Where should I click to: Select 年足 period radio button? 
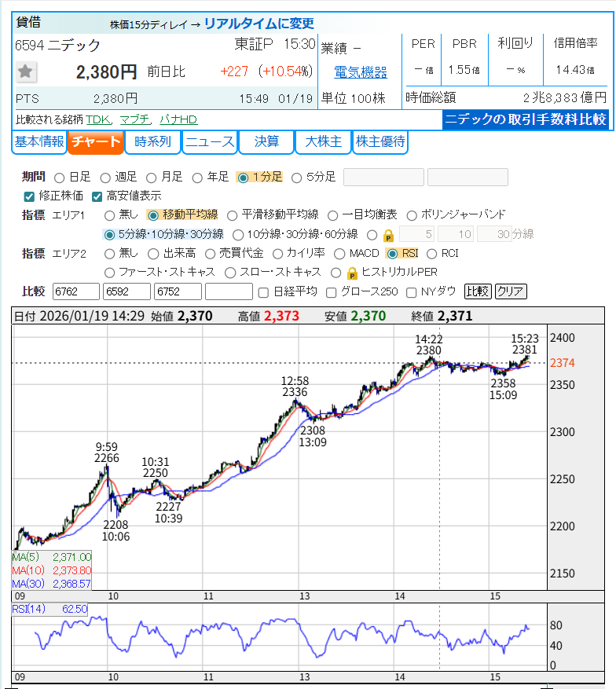197,178
